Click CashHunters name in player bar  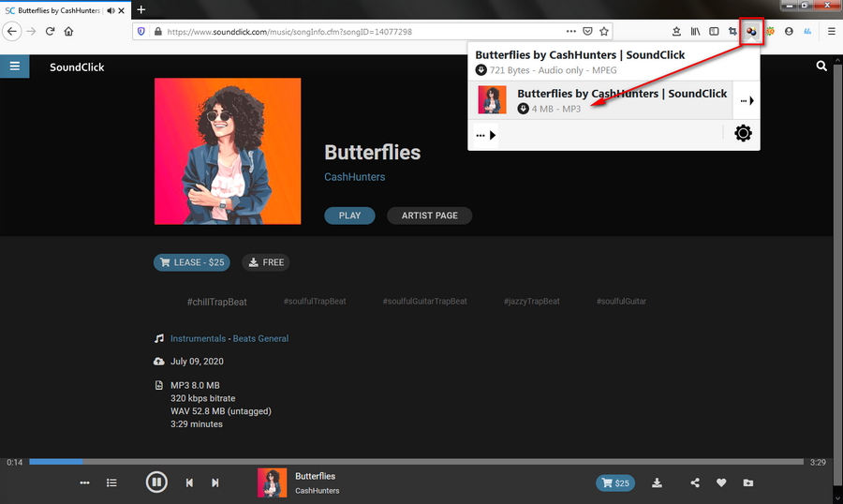[x=318, y=491]
